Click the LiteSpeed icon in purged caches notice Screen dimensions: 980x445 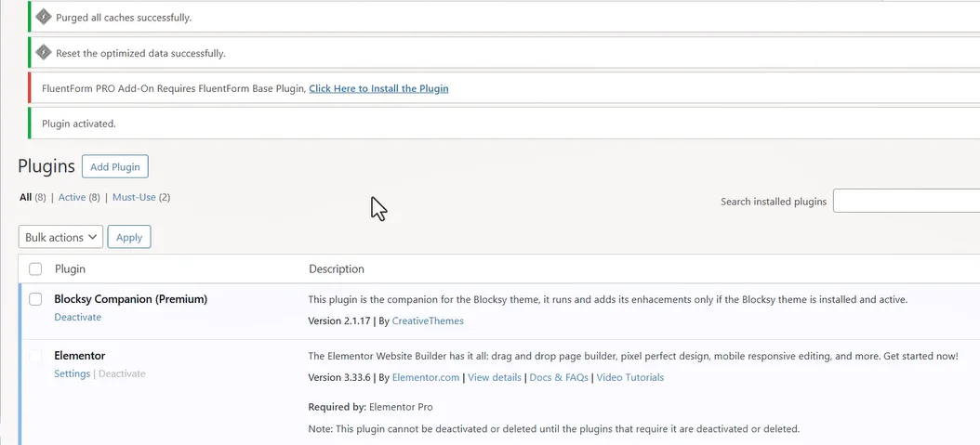pos(43,17)
